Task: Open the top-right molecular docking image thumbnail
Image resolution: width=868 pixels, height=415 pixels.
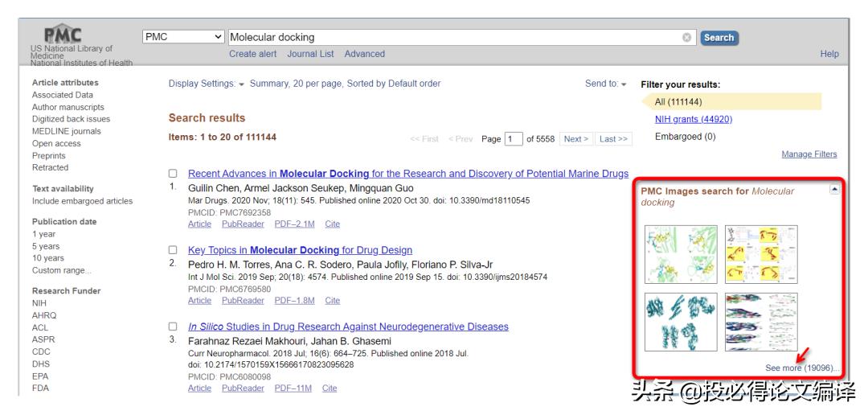Action: pyautogui.click(x=760, y=254)
